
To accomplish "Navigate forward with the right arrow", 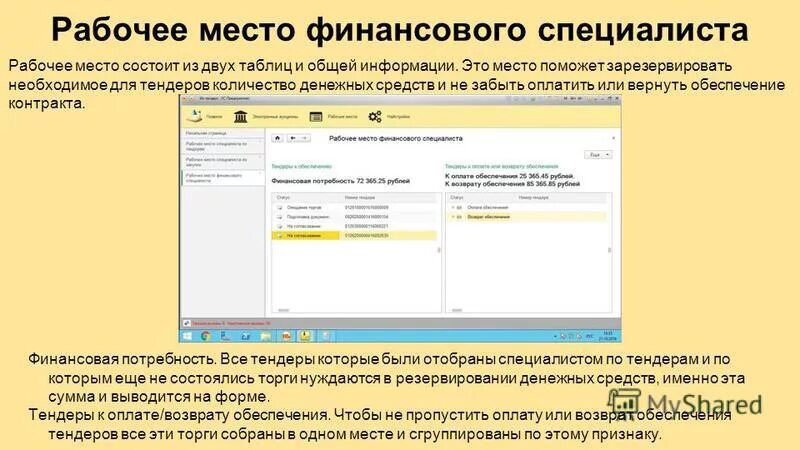I will (x=305, y=138).
